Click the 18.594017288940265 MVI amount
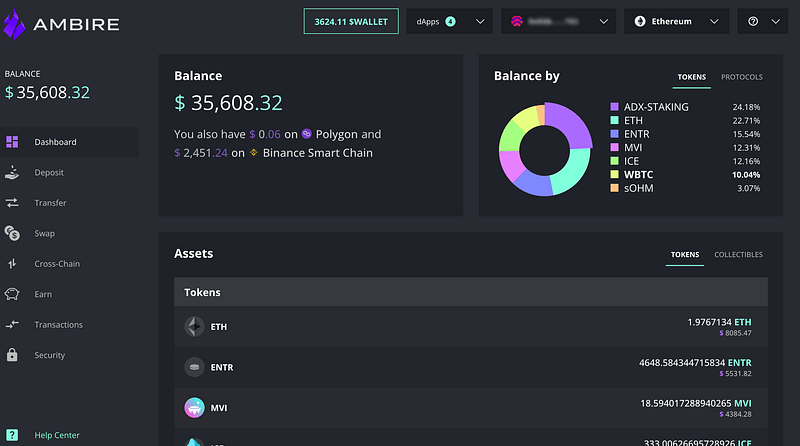The image size is (800, 446). (696, 403)
